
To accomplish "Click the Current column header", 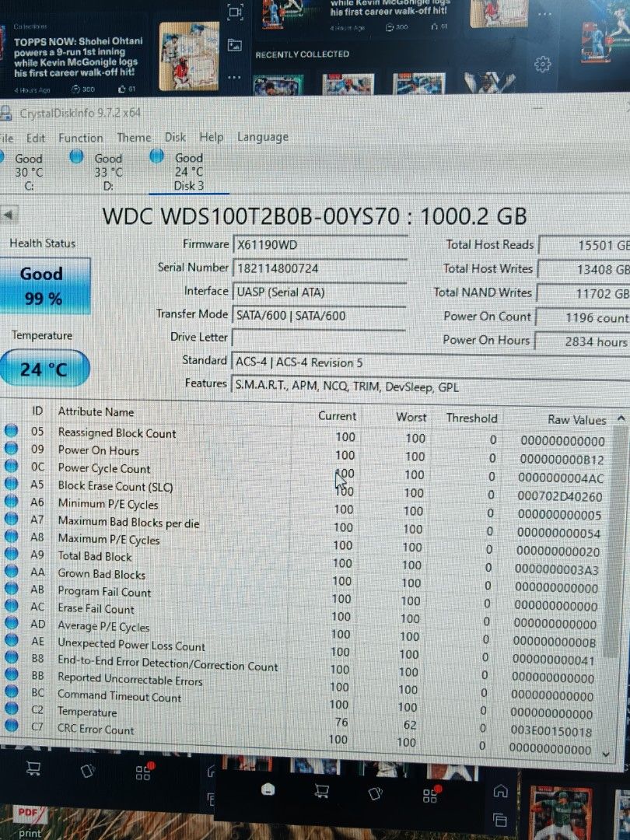I will [x=337, y=415].
